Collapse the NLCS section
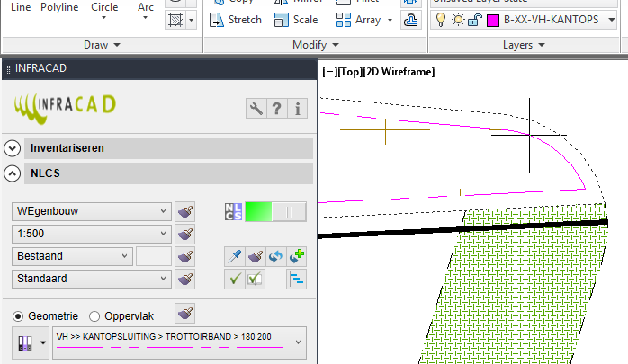The width and height of the screenshot is (628, 364). (13, 174)
